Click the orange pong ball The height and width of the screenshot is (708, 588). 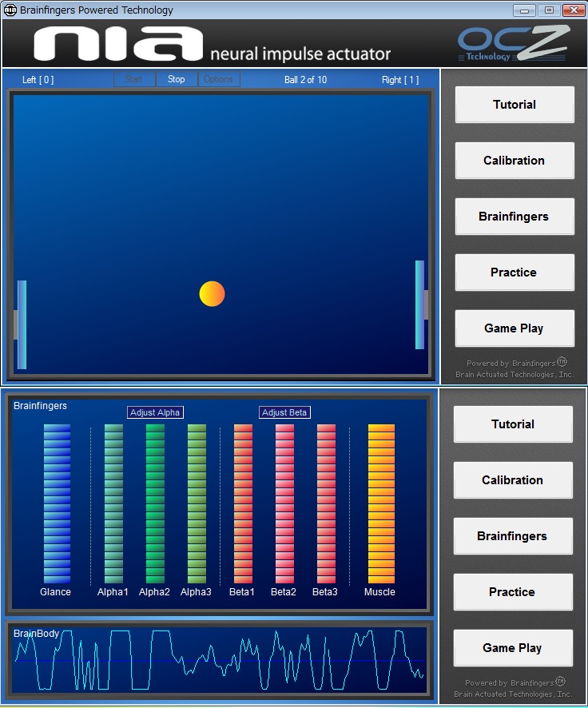[212, 294]
